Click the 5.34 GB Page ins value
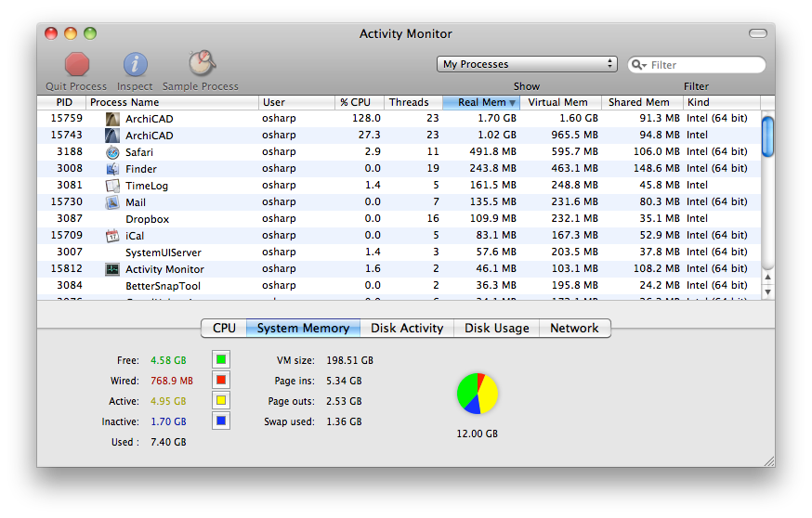The height and width of the screenshot is (518, 812). click(x=344, y=381)
